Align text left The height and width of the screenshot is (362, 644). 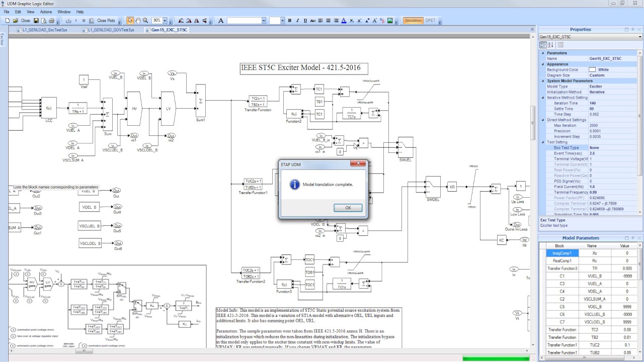pyautogui.click(x=320, y=21)
